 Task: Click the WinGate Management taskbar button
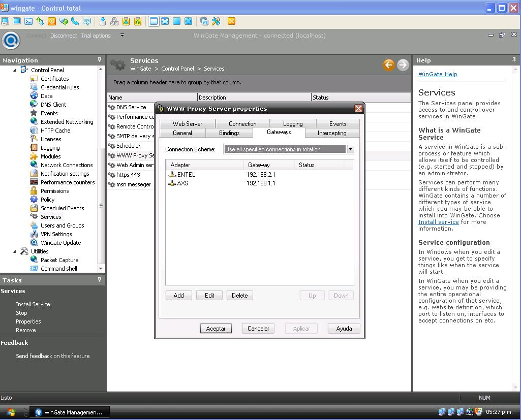(x=70, y=412)
